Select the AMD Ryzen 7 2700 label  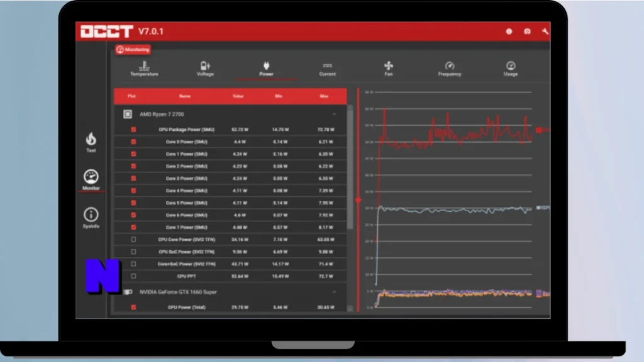(x=162, y=114)
